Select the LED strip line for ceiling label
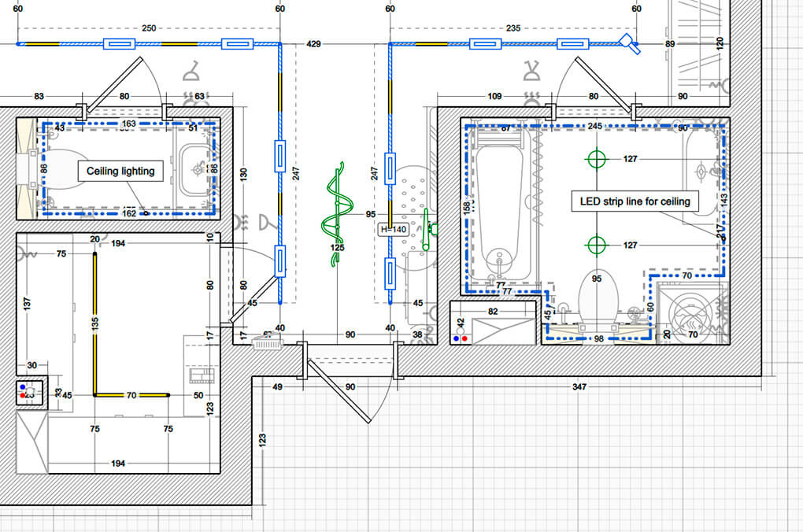The image size is (803, 532). click(x=635, y=201)
